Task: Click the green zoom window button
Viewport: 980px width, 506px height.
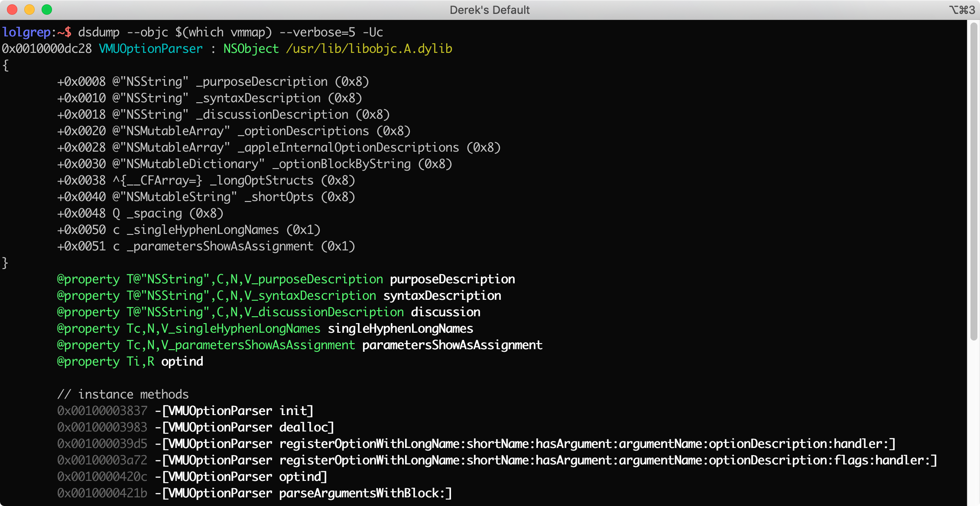Action: (47, 10)
